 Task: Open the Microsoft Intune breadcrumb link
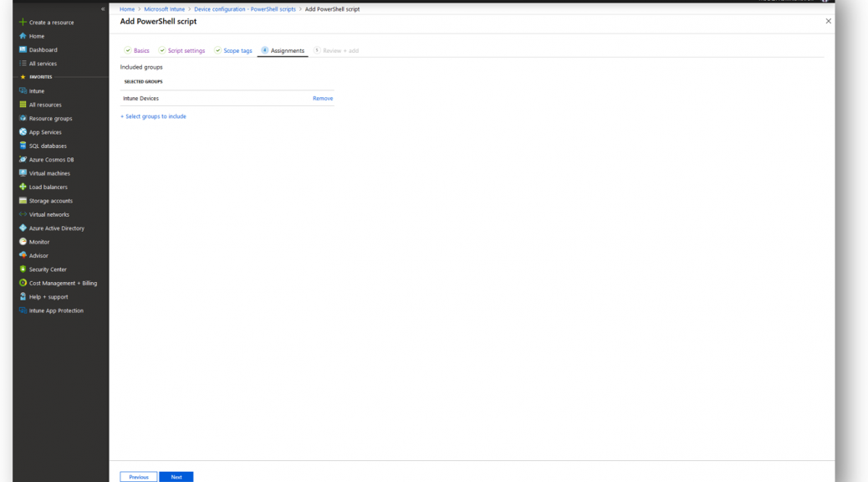click(x=165, y=9)
